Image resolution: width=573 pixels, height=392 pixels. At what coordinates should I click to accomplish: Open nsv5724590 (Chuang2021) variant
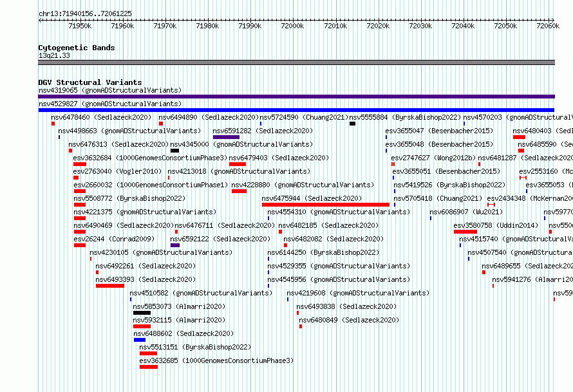(304, 117)
